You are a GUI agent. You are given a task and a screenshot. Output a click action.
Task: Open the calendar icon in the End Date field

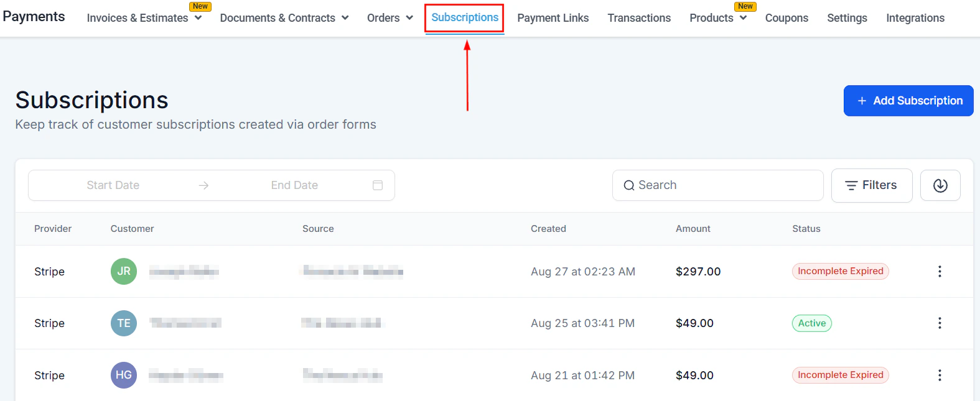pos(377,185)
